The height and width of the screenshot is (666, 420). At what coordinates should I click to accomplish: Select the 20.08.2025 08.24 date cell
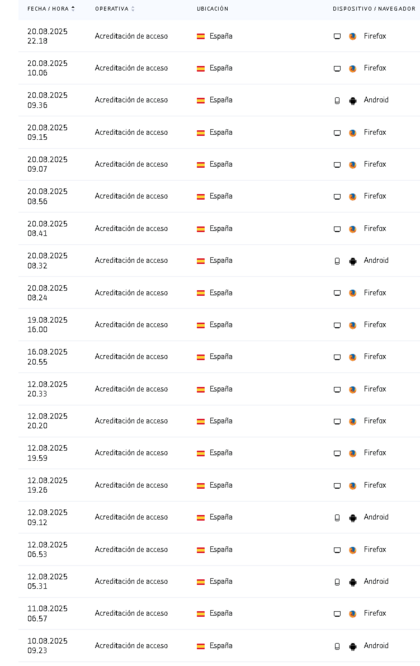(x=47, y=293)
